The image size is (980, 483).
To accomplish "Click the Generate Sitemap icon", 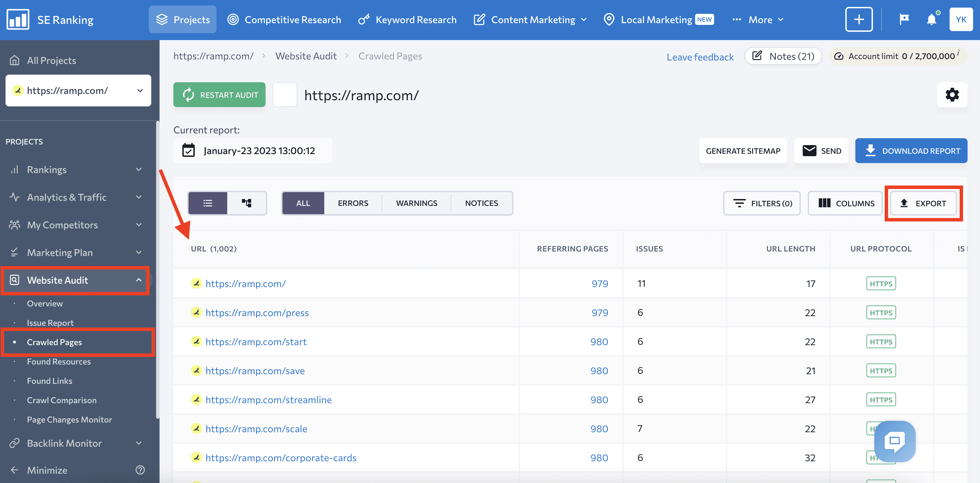I will coord(743,150).
